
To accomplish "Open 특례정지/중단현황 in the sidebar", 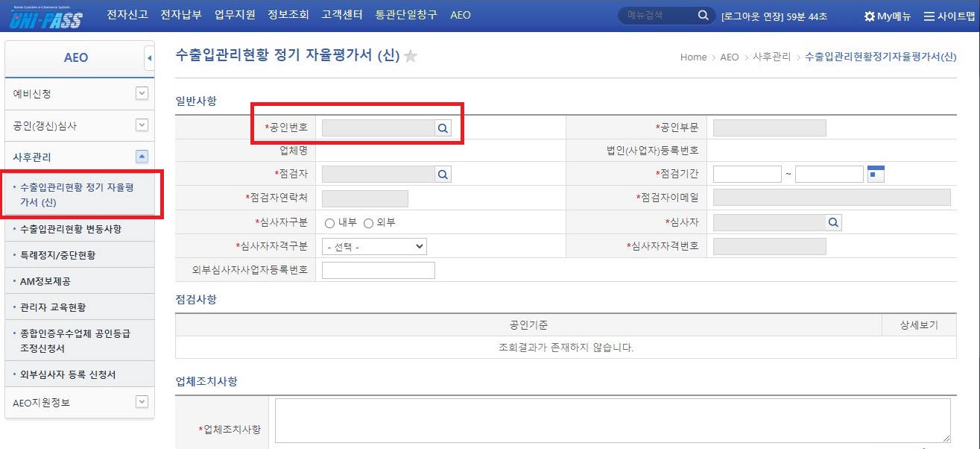I will tap(58, 255).
